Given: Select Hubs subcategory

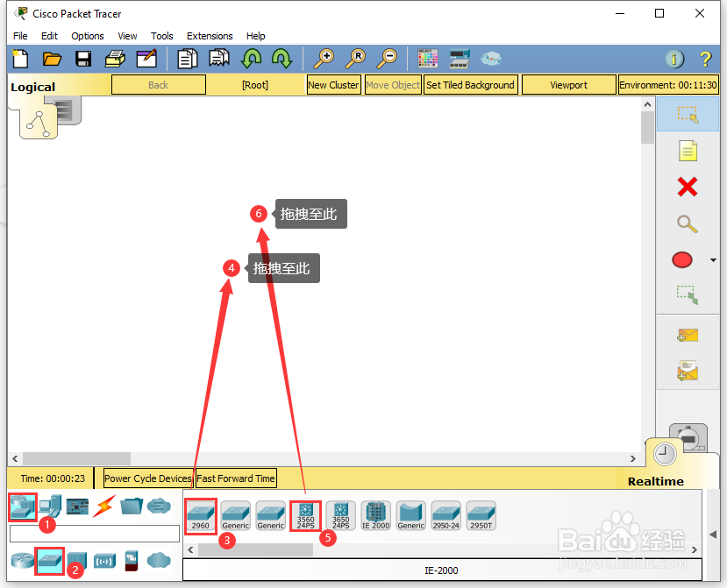Looking at the screenshot, I should tap(77, 561).
